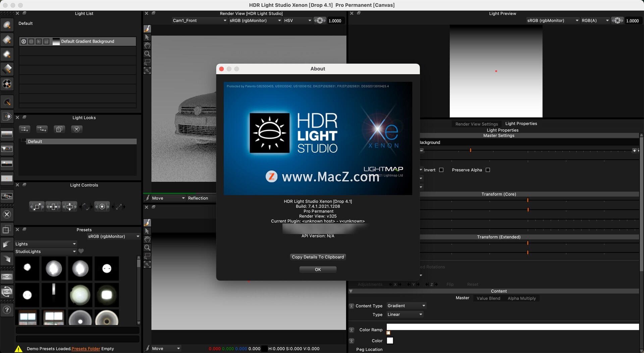Click the exposure value field in Render View
This screenshot has height=353, width=644.
336,21
